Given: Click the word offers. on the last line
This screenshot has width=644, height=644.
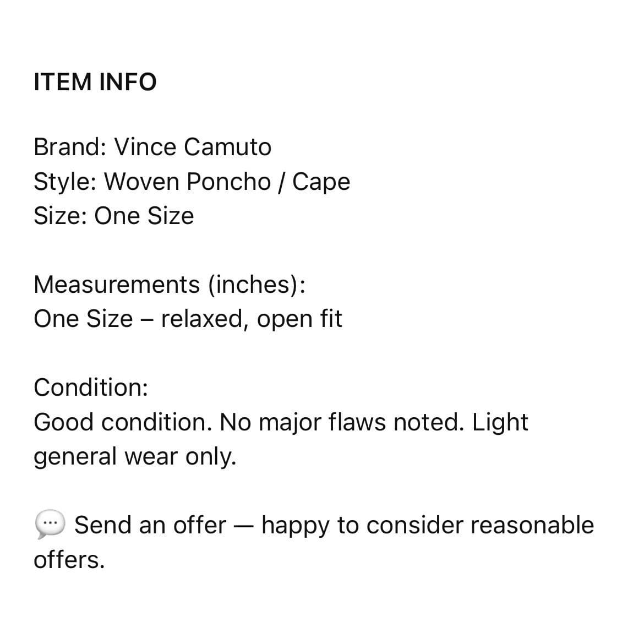Looking at the screenshot, I should (69, 560).
